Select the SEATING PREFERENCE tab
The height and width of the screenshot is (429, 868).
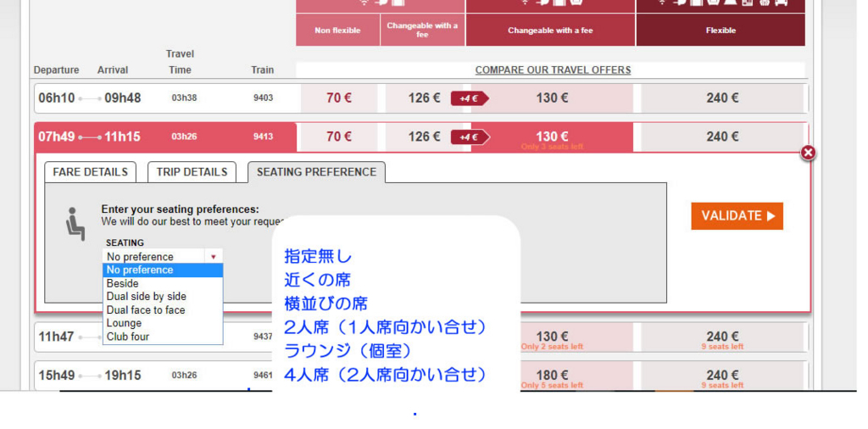click(317, 172)
